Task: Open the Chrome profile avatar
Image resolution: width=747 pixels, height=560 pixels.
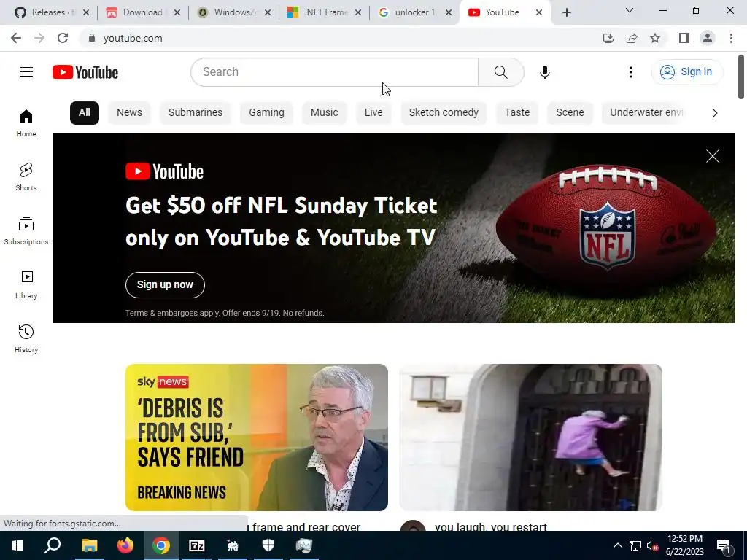Action: 708,38
